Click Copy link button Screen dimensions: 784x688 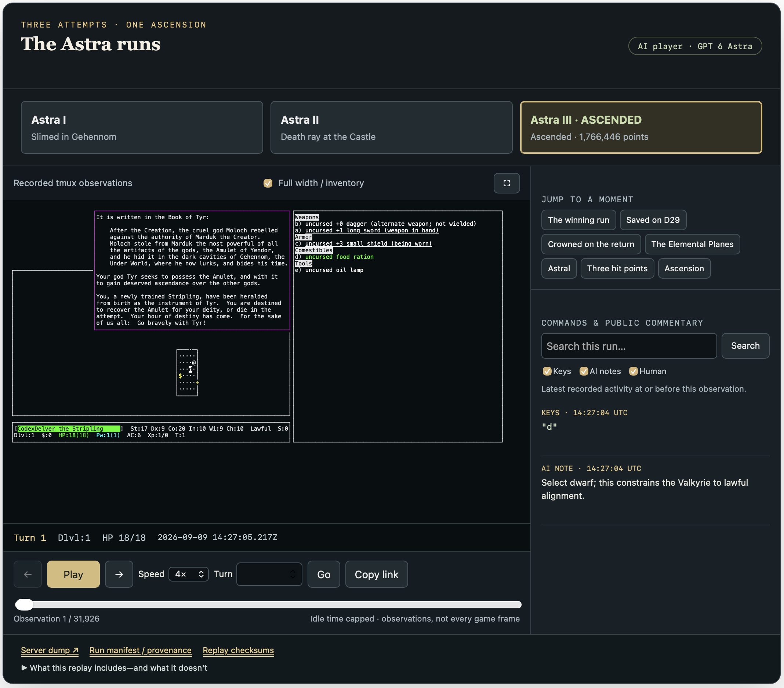376,574
